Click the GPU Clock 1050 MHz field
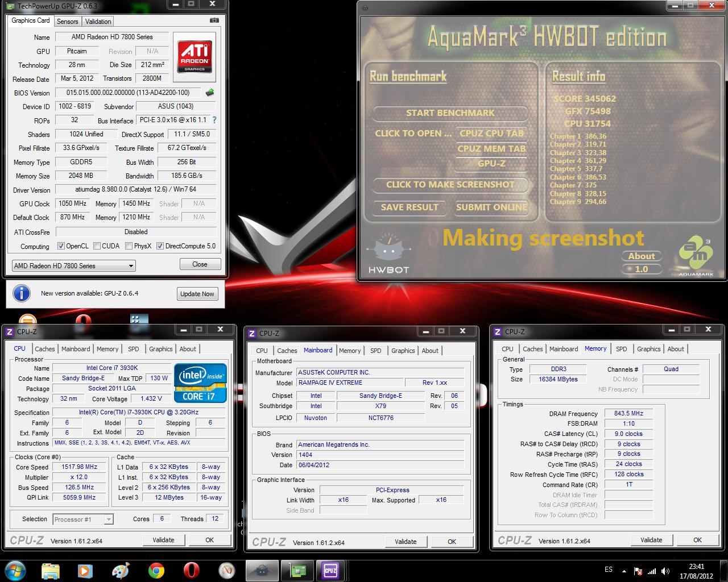This screenshot has width=728, height=582. [72, 203]
